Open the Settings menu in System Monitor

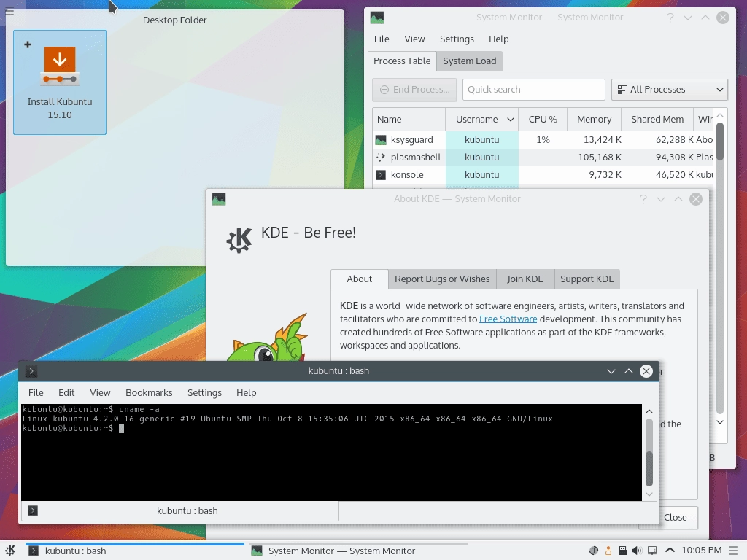tap(457, 39)
